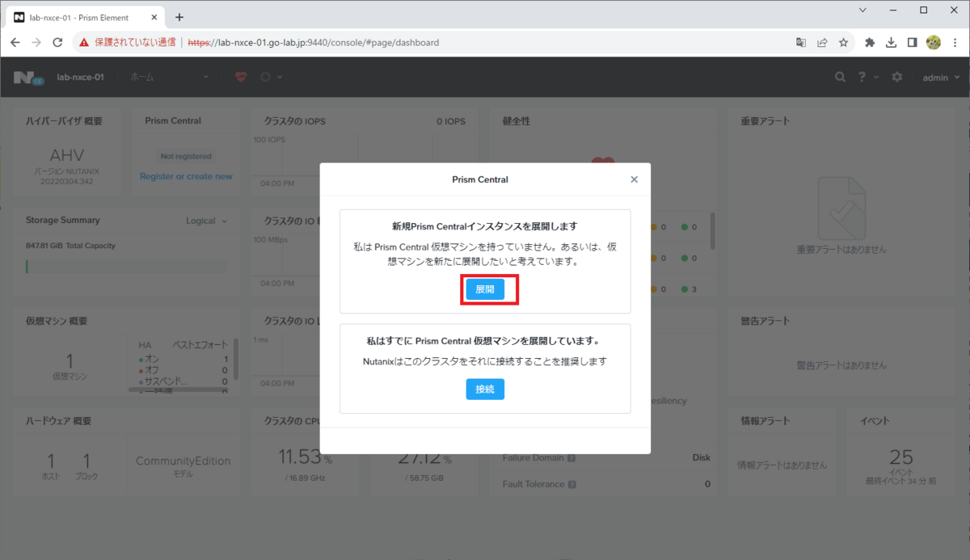Click the CommunityEdition model text

point(183,461)
